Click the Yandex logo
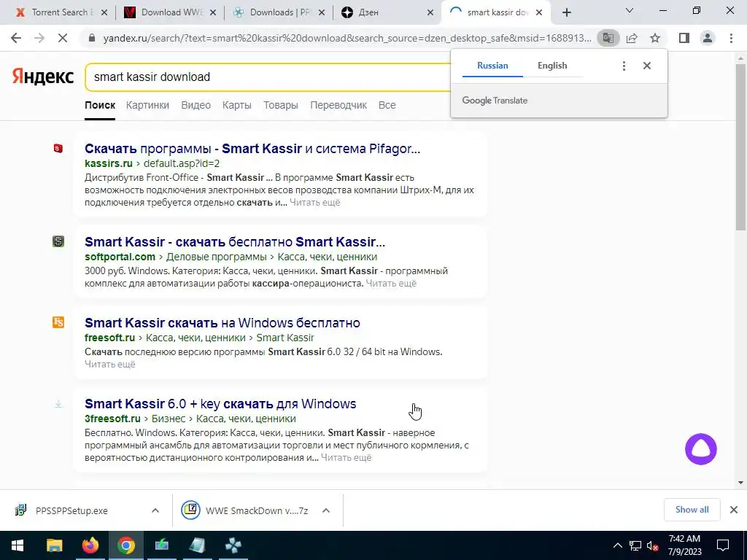Viewport: 747px width, 560px height. pos(43,77)
